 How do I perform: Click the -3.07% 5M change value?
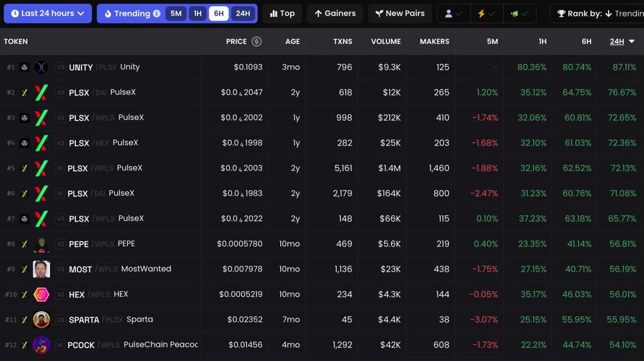[484, 320]
